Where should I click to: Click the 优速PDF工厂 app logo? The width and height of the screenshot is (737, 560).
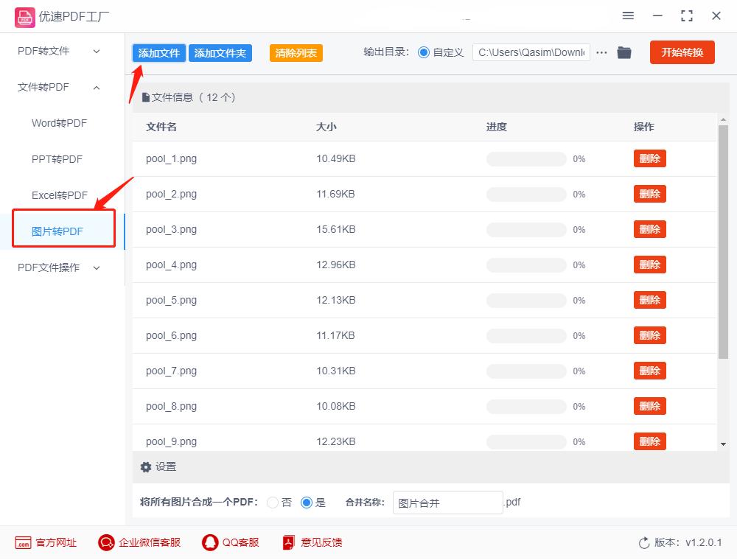(24, 16)
